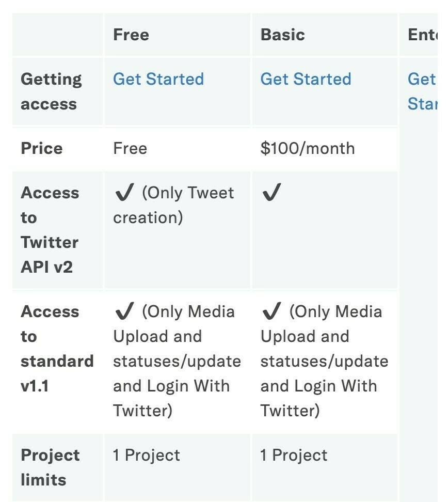
Task: Open the Get Started link under Free
Action: click(x=158, y=79)
